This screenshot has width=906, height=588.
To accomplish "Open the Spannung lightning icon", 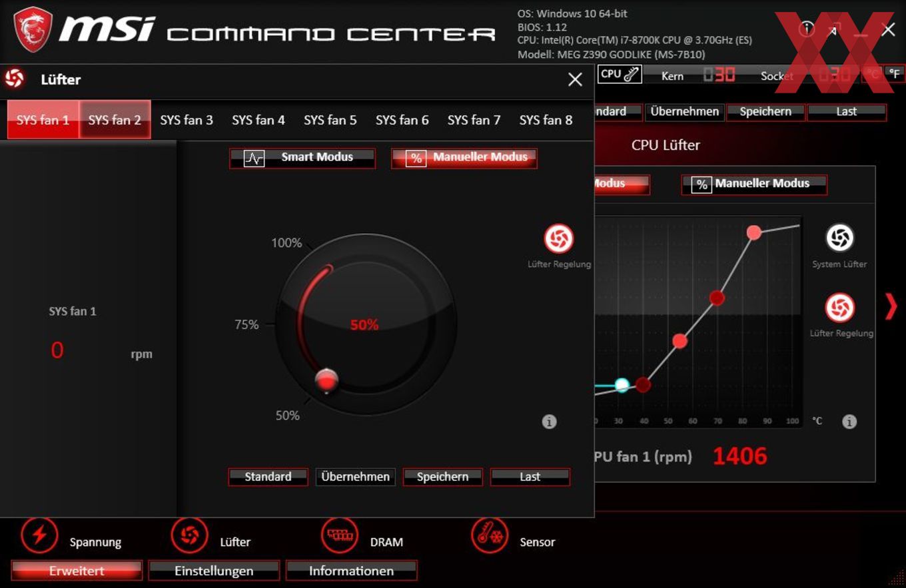I will point(39,535).
